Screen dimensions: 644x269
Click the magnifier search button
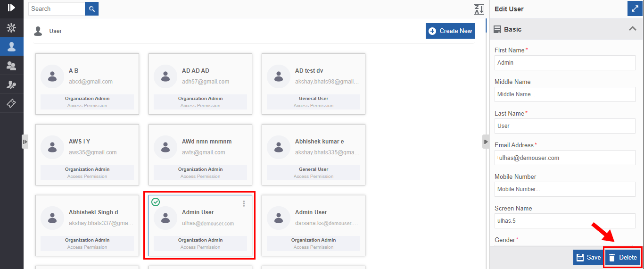[x=91, y=8]
